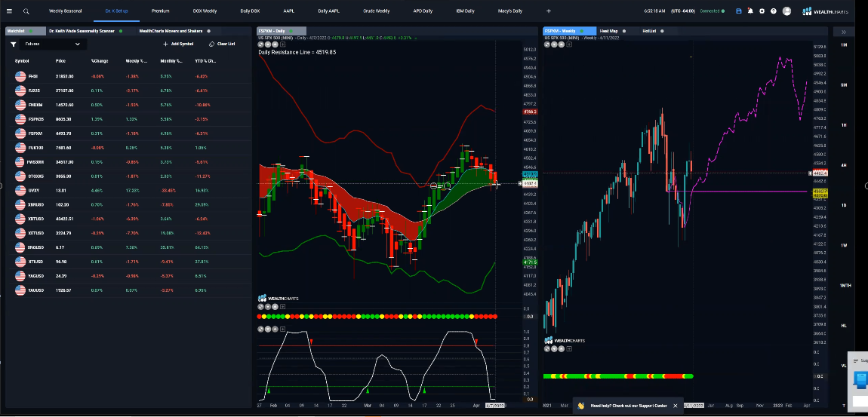The height and width of the screenshot is (417, 868).
Task: Select 1M timeframe in right sidebar
Action: coord(844,44)
